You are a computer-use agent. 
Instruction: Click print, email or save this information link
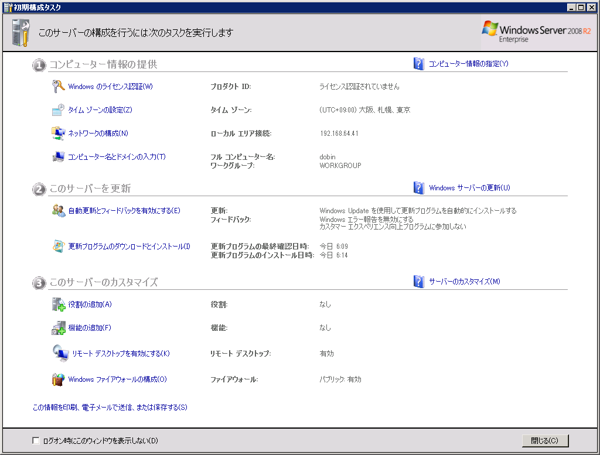[110, 407]
